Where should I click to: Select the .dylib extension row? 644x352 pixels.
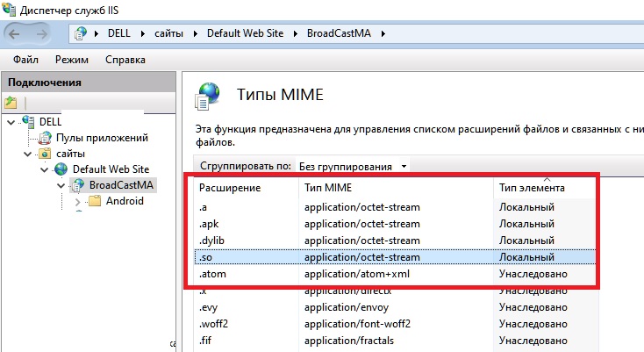[395, 241]
